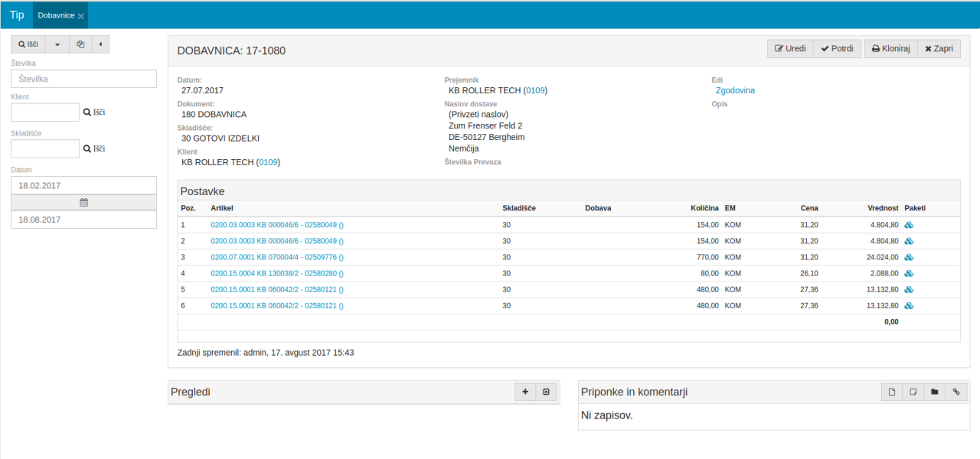This screenshot has height=459, width=980.
Task: Collapse the sidebar with left arrow
Action: 100,44
